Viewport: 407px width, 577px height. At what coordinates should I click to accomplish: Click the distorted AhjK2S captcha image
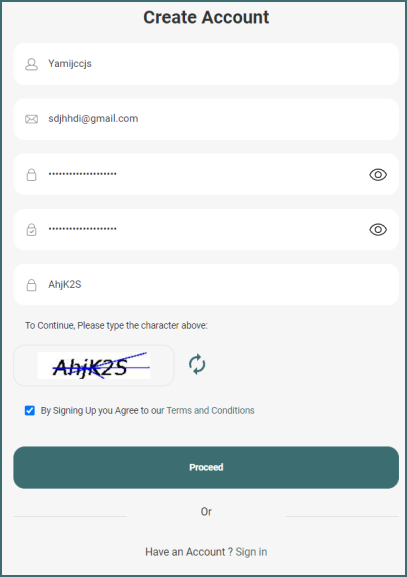[94, 365]
